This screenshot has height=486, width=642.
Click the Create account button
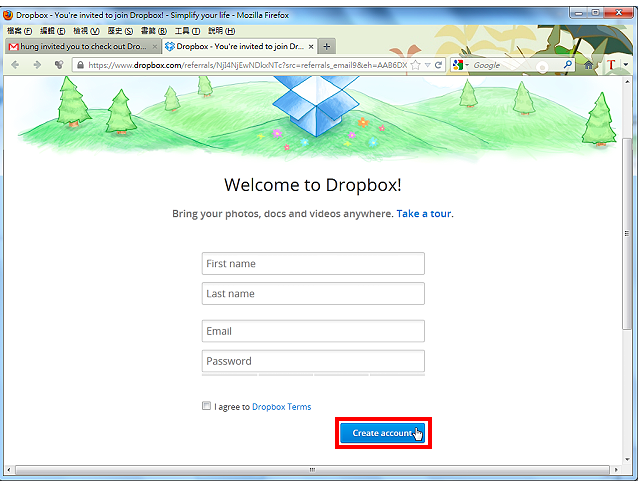pyautogui.click(x=382, y=433)
